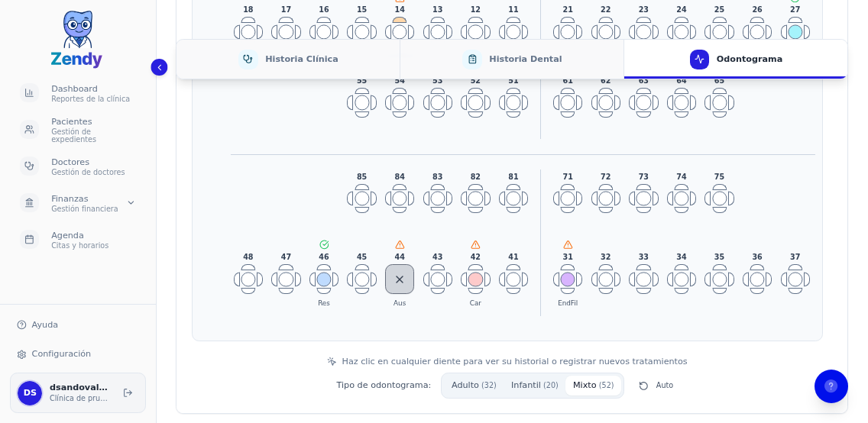Select Infantil (20) odontogram type
868x423 pixels.
[534, 386]
